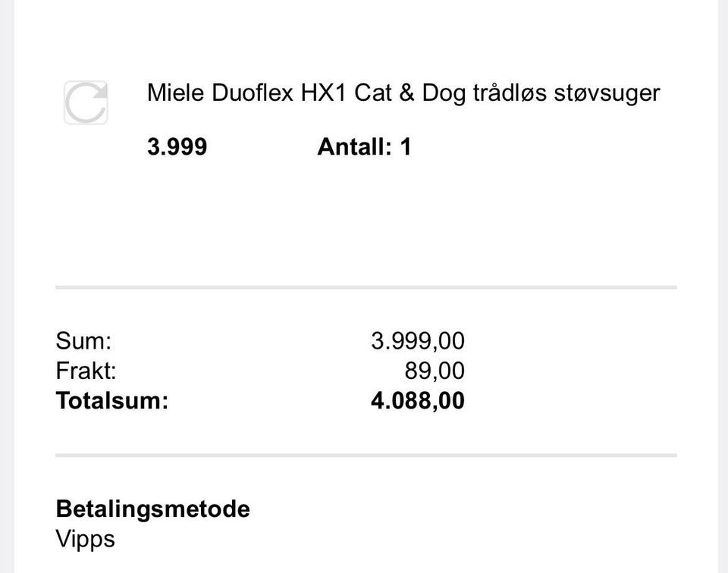This screenshot has height=573, width=728.
Task: Select the bold product price 3.999
Action: [x=177, y=146]
